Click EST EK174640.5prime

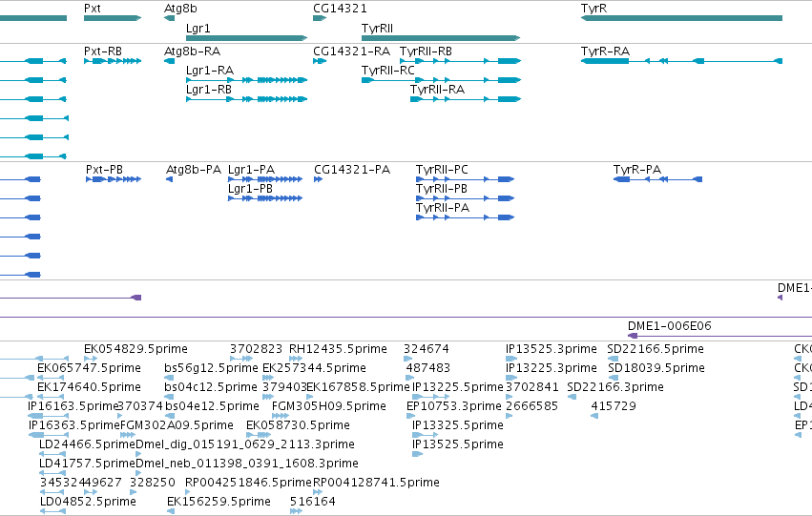tap(52, 397)
